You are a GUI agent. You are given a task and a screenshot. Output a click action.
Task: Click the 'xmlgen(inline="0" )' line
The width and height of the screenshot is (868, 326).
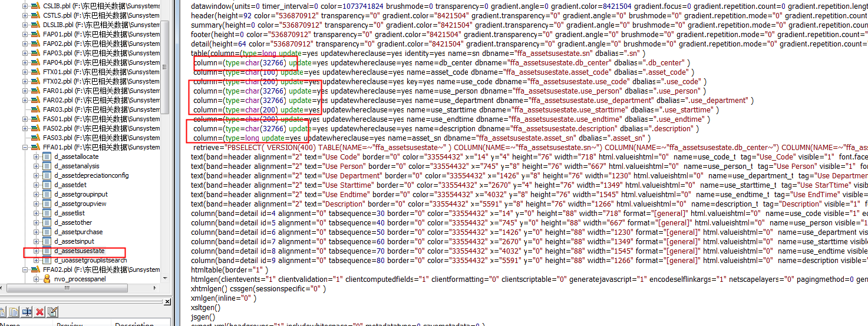pos(224,298)
